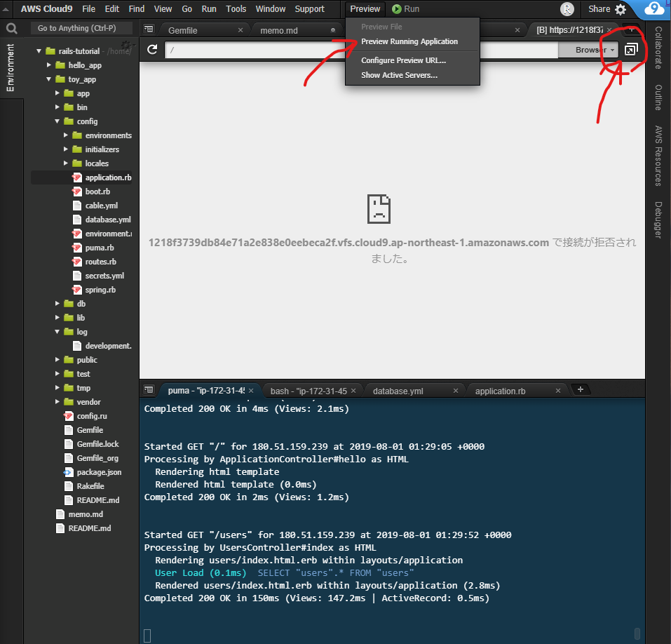Click the console tab list icon
Image resolution: width=671 pixels, height=644 pixels.
pos(148,390)
